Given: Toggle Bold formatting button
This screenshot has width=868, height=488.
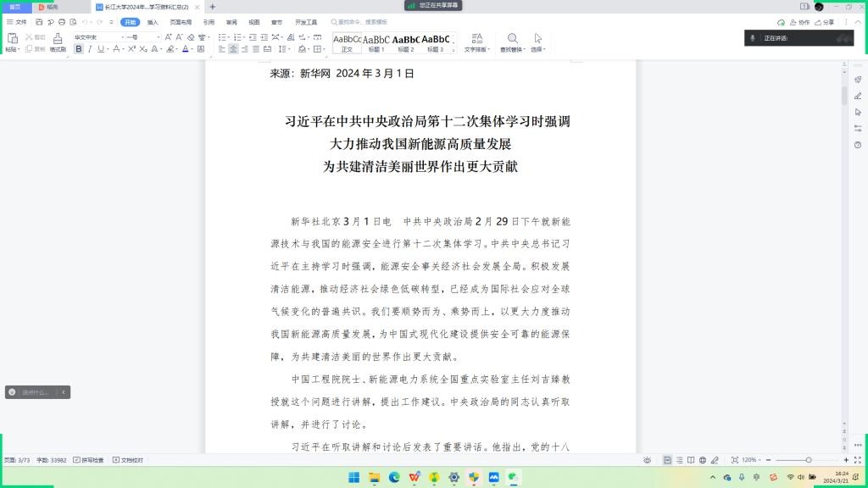Looking at the screenshot, I should [79, 49].
